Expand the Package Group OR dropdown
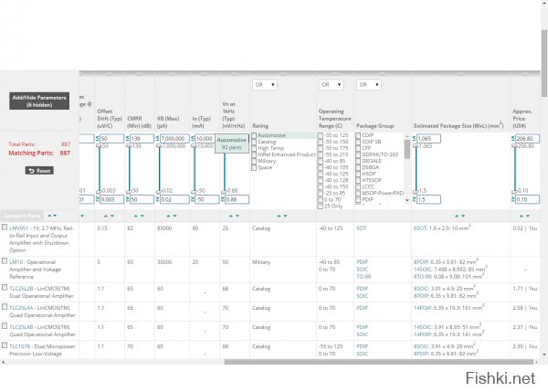This screenshot has height=392, width=548. 368,85
